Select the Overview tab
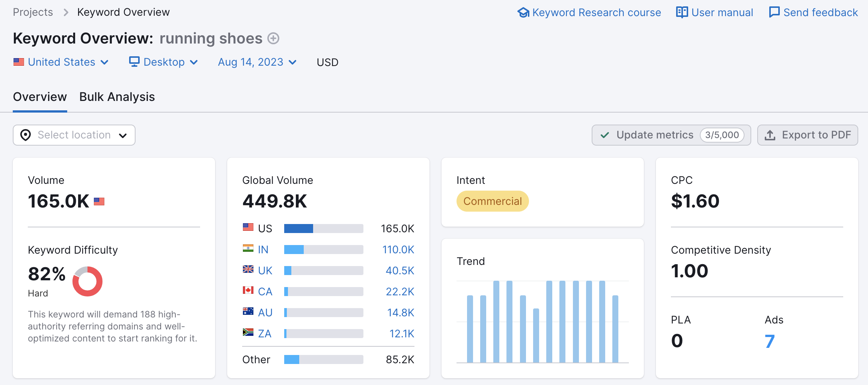 [x=40, y=97]
